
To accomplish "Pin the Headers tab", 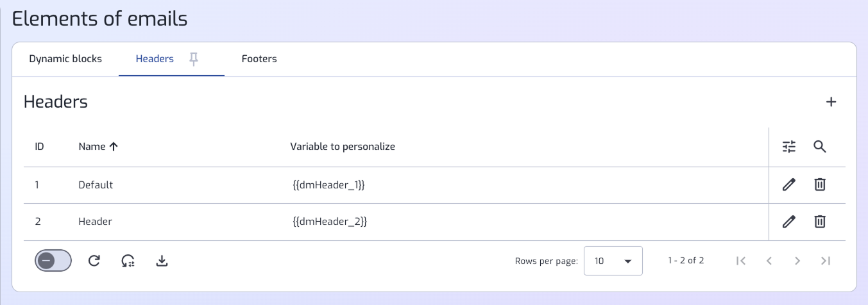I will point(194,59).
